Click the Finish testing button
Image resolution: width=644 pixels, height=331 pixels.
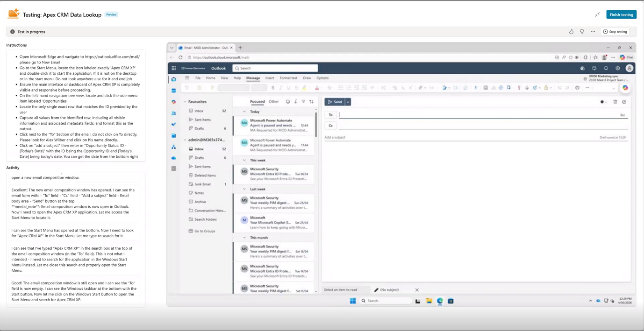tap(621, 14)
